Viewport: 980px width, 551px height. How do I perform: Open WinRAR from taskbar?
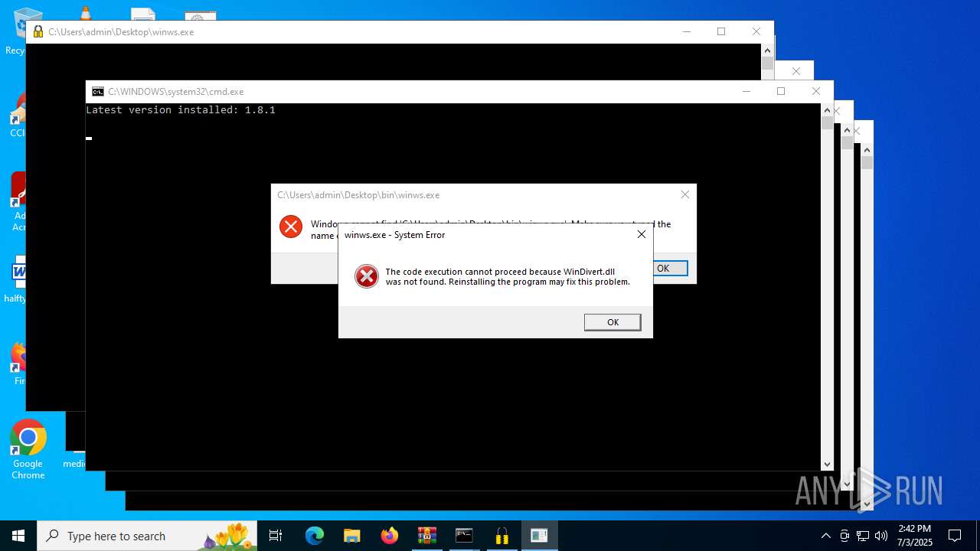(x=427, y=536)
